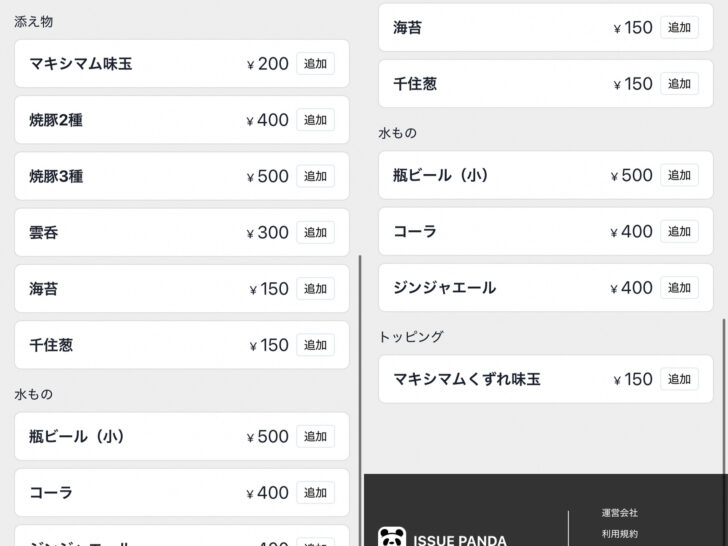
Task: Tap 追加 next to 雲呑
Action: click(315, 232)
